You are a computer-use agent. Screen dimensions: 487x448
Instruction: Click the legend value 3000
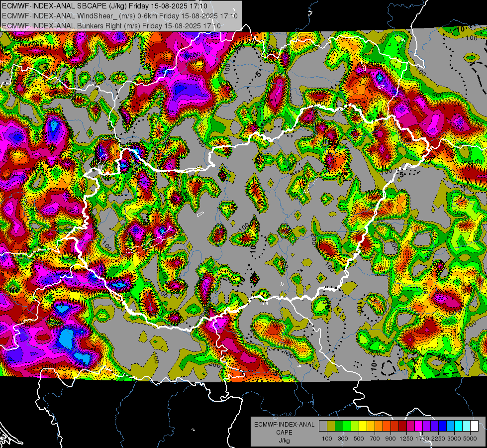tap(454, 439)
